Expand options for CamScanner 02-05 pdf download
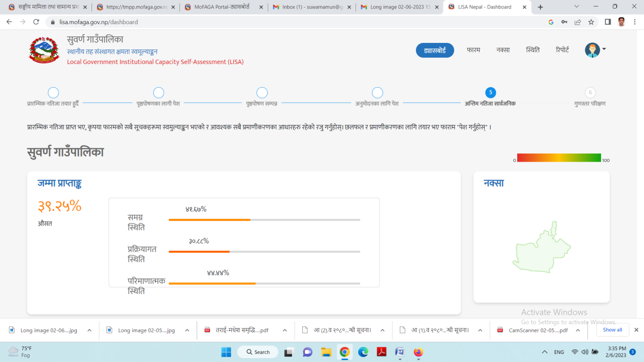 (577, 330)
